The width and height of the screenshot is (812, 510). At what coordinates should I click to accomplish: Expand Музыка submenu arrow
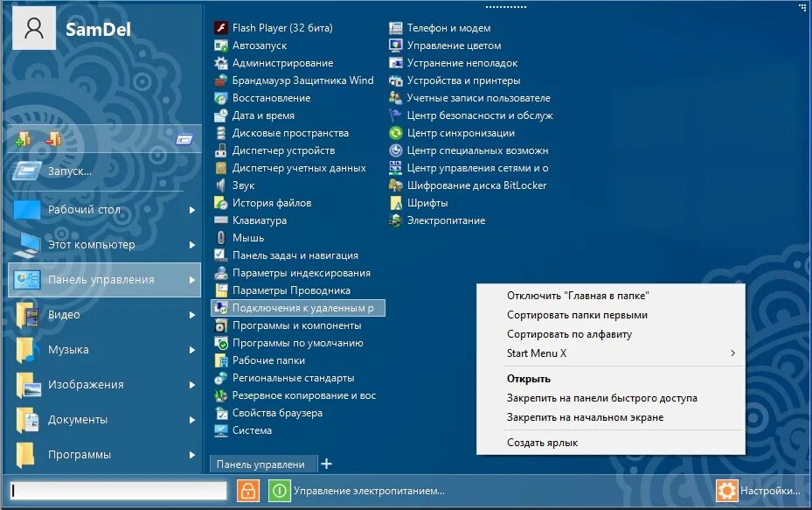pos(192,350)
